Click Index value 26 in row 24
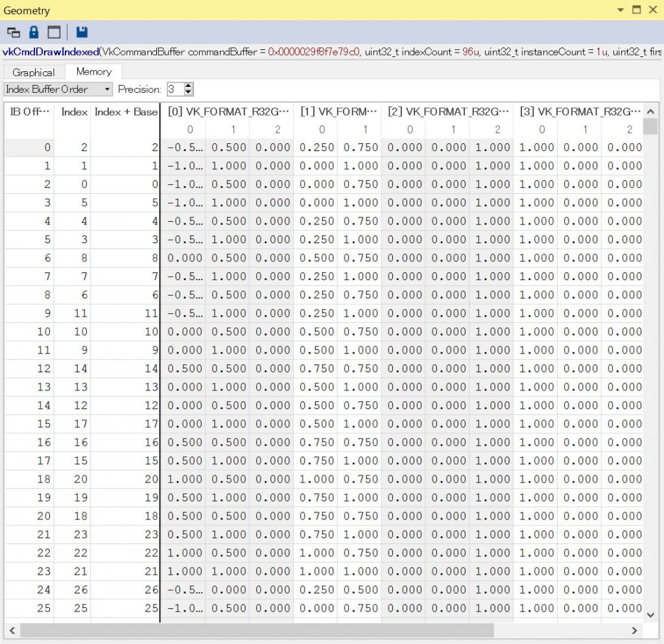The height and width of the screenshot is (644, 664). tap(73, 590)
